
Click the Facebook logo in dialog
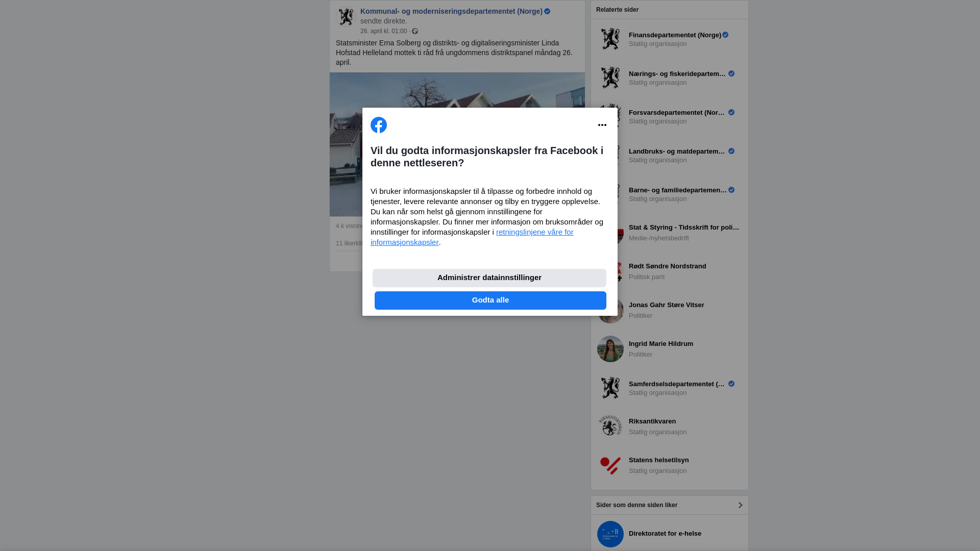point(379,125)
